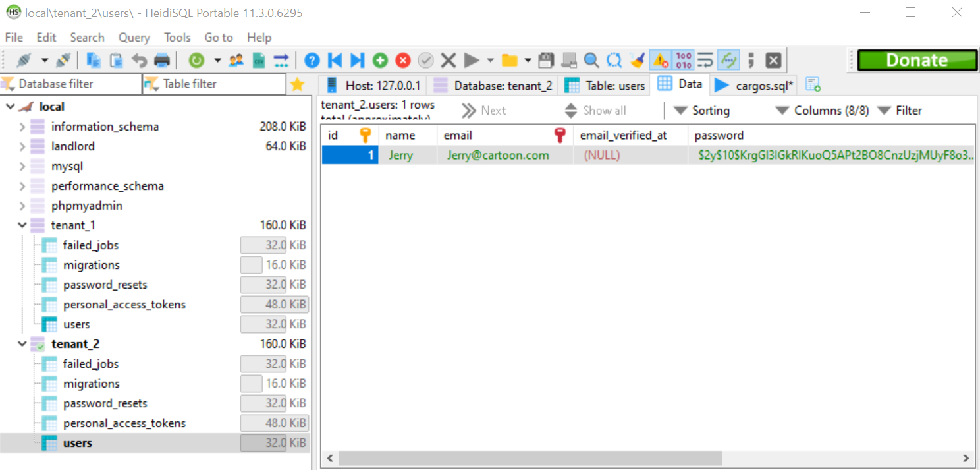The height and width of the screenshot is (470, 980).
Task: Switch to Database: tenant_2 tab
Action: tap(493, 85)
